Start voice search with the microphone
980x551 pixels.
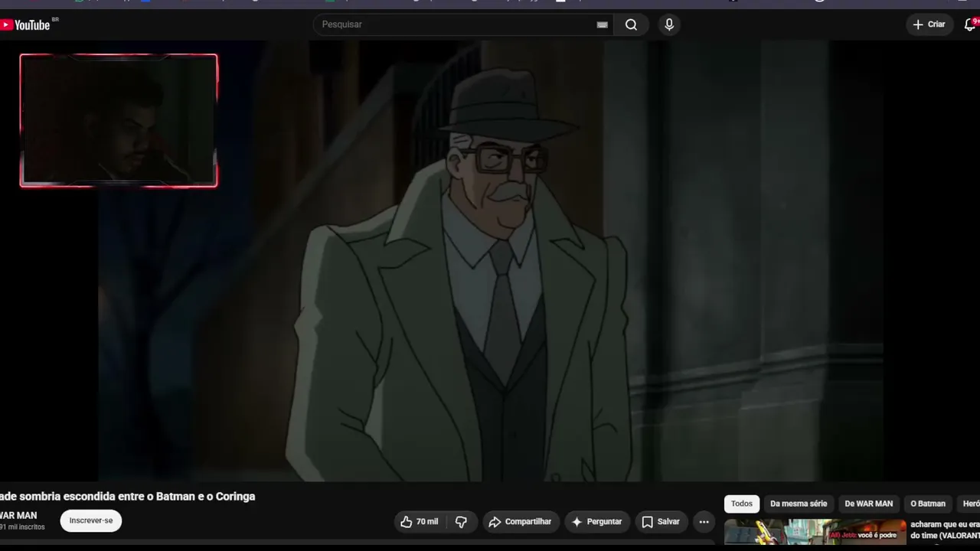pos(669,24)
